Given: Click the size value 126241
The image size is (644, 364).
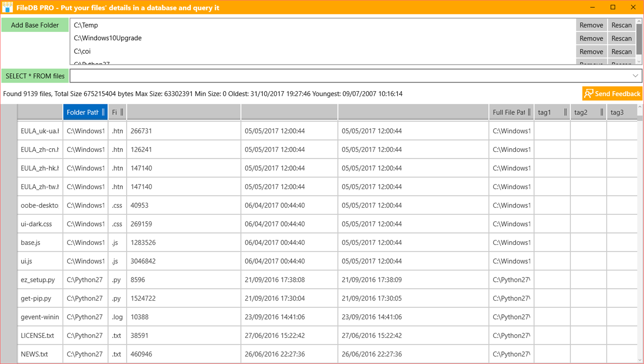Looking at the screenshot, I should pyautogui.click(x=141, y=150).
